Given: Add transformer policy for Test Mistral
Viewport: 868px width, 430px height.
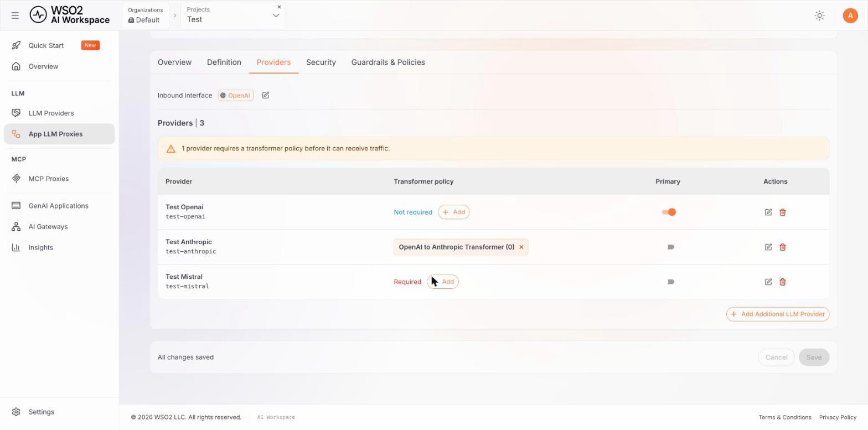Looking at the screenshot, I should coord(443,282).
